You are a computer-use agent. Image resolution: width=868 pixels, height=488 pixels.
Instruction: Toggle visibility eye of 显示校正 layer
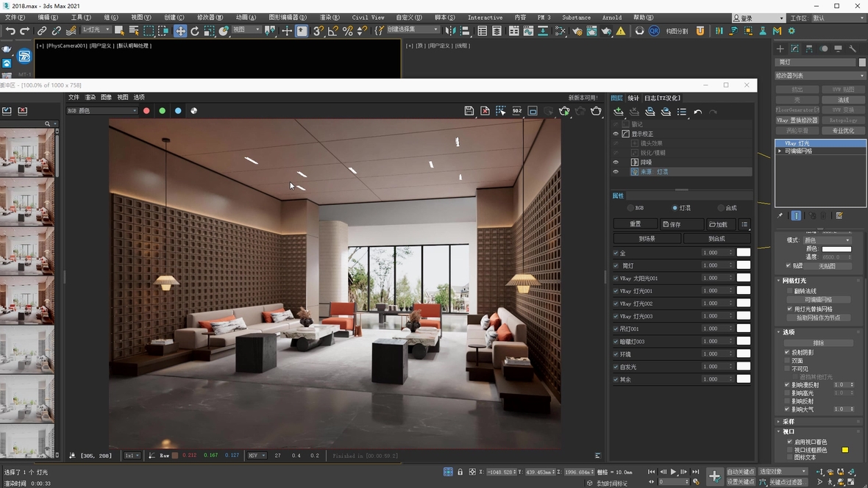[616, 134]
